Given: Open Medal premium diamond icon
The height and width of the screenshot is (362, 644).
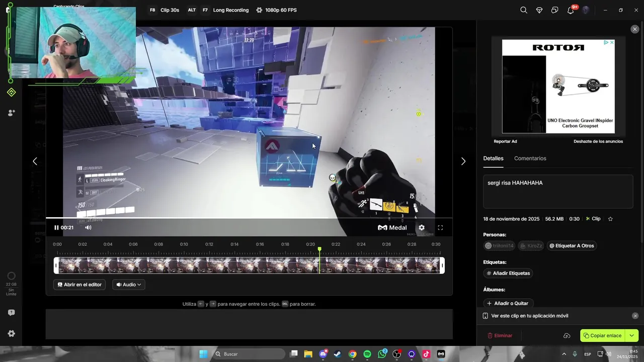Looking at the screenshot, I should (x=539, y=10).
